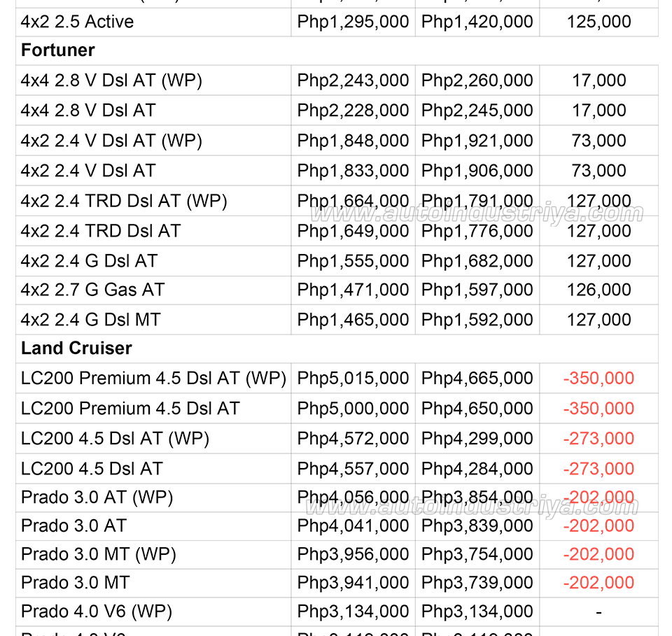The width and height of the screenshot is (672, 636).
Task: Click the Php2,243,000 price cell
Action: point(353,80)
